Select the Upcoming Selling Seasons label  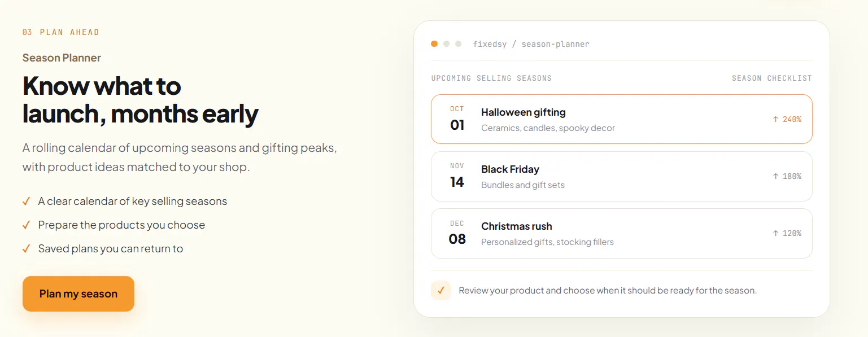491,78
